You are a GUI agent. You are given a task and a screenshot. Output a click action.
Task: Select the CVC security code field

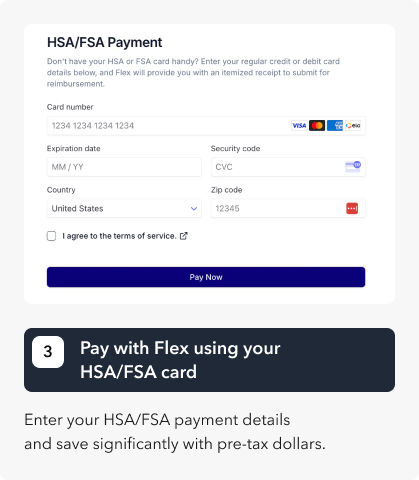pyautogui.click(x=288, y=167)
